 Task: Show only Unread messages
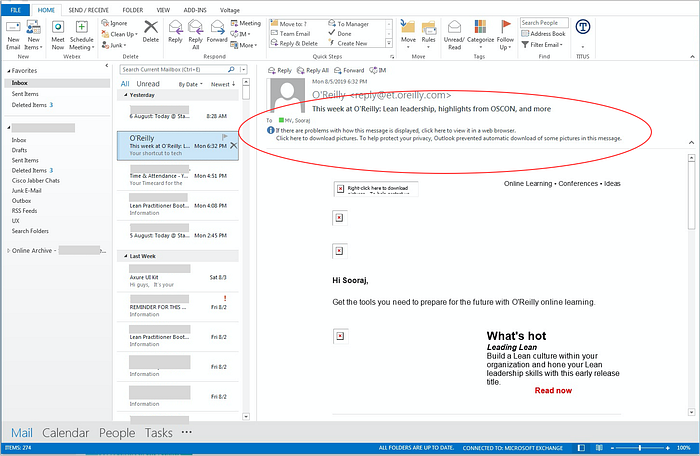tap(148, 84)
